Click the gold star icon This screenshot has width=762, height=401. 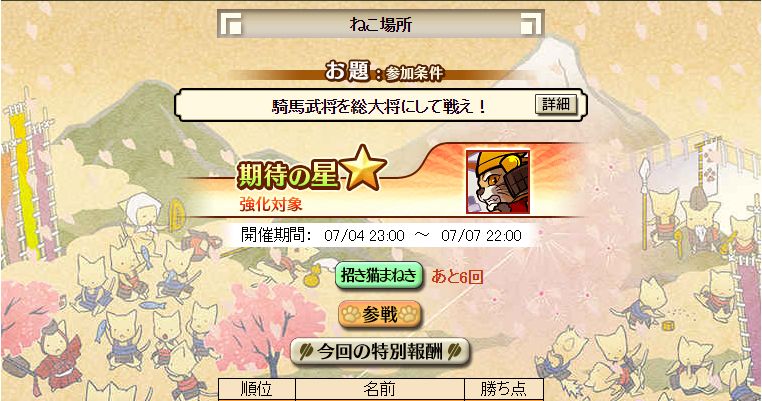tap(363, 169)
